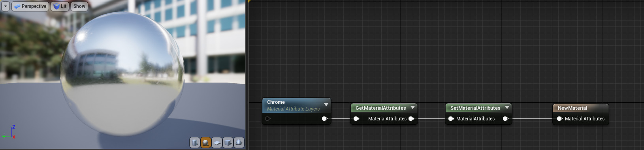Viewport: 644px width, 150px height.
Task: Open the Show viewport menu
Action: tap(79, 6)
